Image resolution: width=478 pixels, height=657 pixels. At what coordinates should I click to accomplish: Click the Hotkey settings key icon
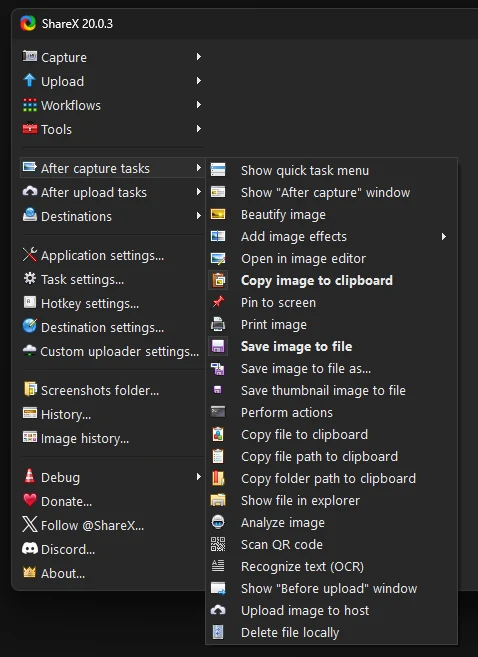click(x=29, y=302)
